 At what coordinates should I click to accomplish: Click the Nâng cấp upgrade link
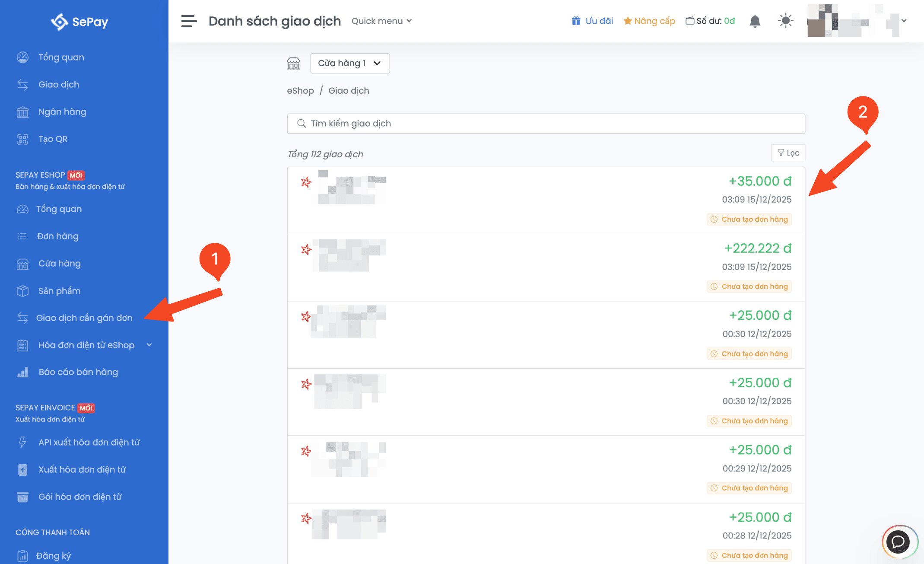click(x=649, y=21)
